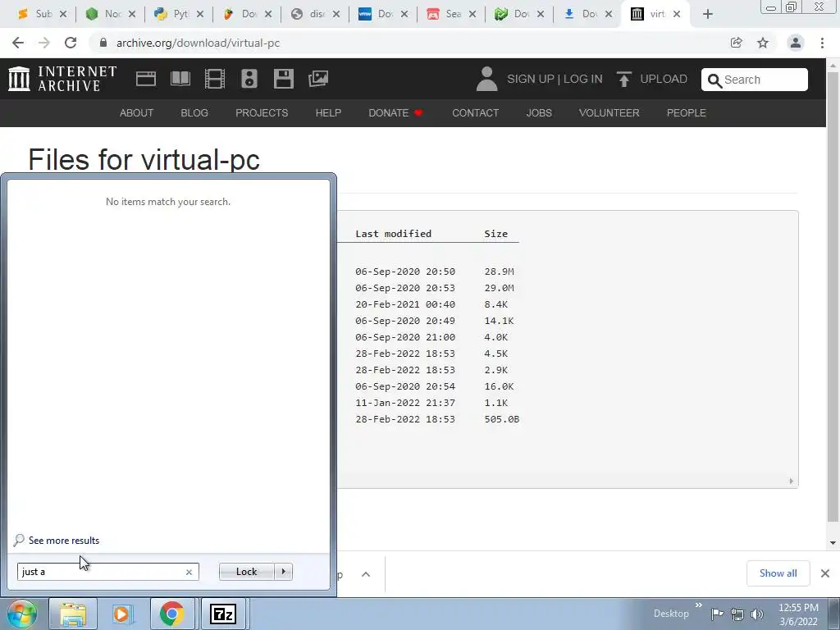
Task: Switch to the Sea browser tab
Action: pos(452,15)
